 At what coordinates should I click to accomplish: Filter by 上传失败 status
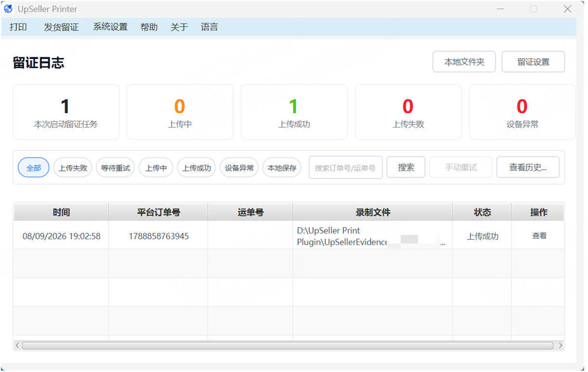click(73, 168)
